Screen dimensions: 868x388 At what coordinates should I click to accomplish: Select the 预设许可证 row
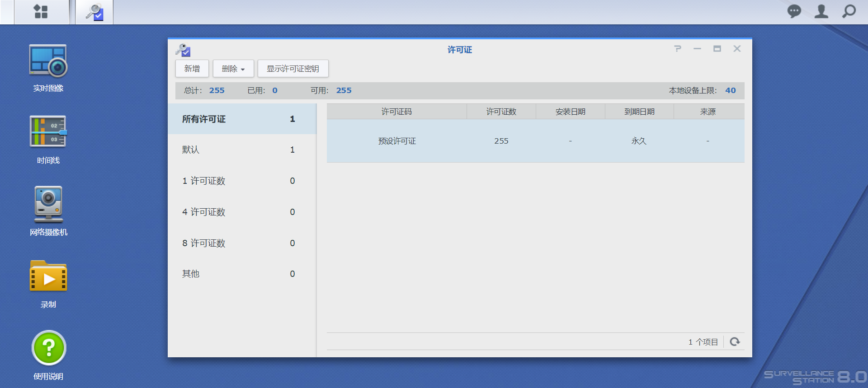tap(536, 141)
